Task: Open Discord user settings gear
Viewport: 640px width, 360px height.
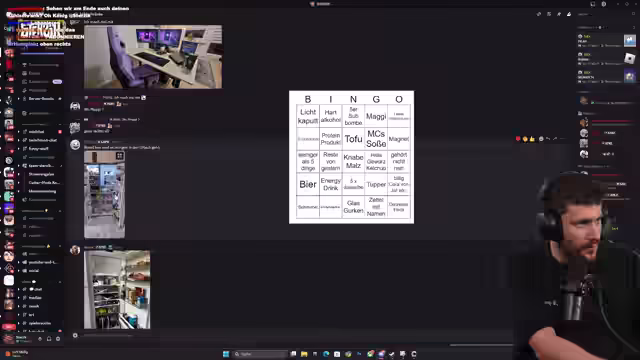Action: click(x=58, y=339)
